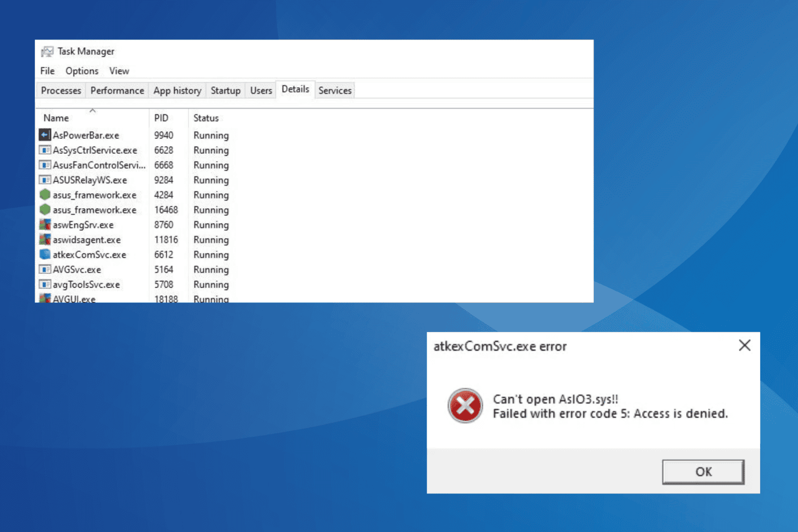Select the AsPowerBar.exe row name
The height and width of the screenshot is (532, 798).
coord(86,135)
